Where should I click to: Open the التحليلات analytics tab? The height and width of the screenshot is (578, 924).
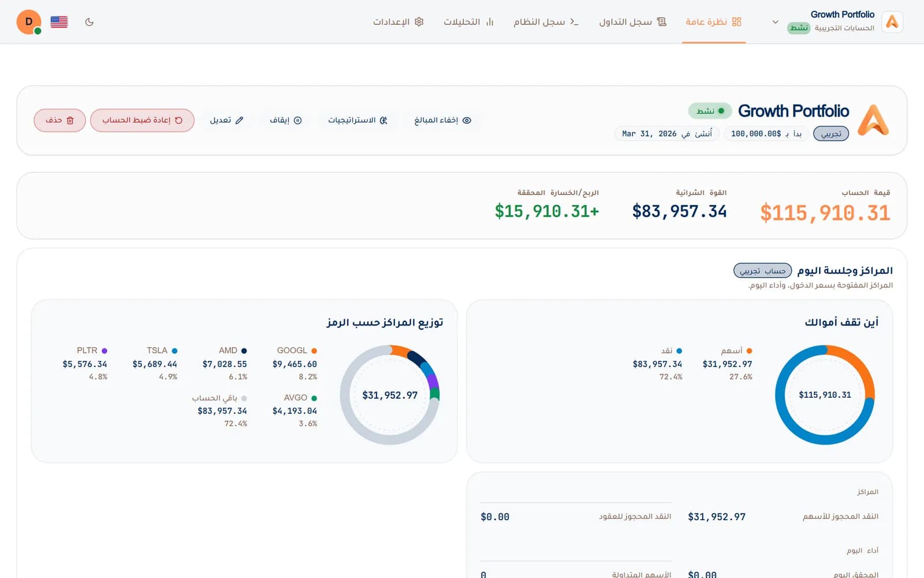coord(468,22)
